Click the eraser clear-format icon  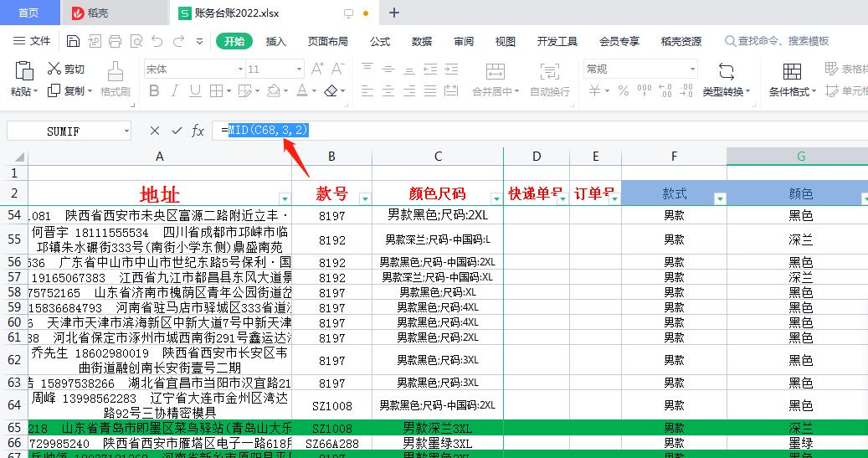coord(331,90)
